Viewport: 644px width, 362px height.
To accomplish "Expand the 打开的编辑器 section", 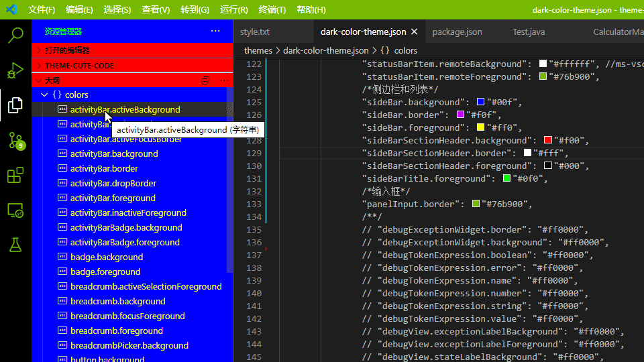I will coord(132,50).
